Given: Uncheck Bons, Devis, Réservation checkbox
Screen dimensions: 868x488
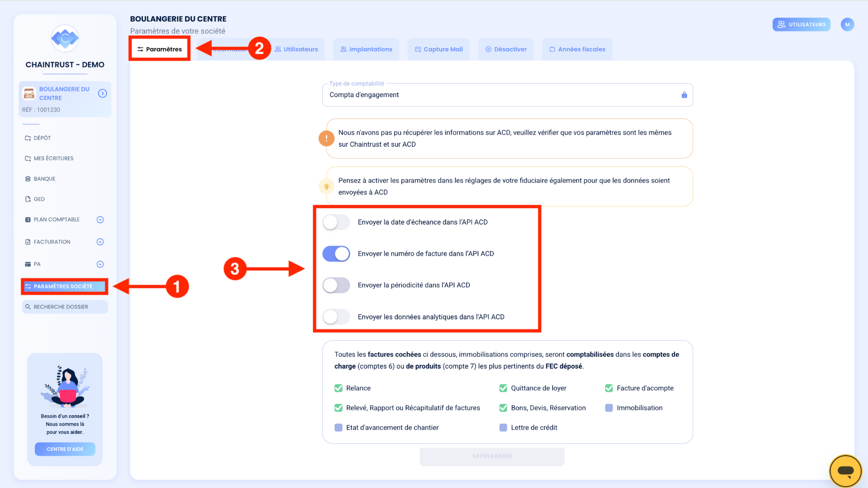Looking at the screenshot, I should [503, 408].
